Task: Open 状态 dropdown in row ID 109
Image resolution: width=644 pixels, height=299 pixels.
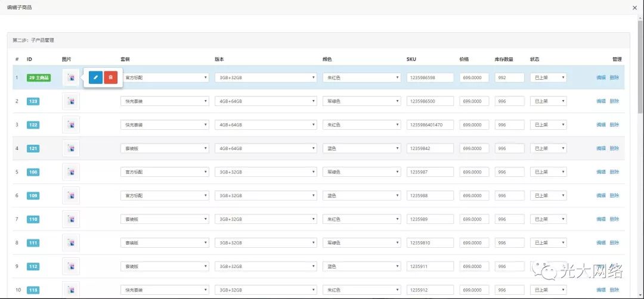Action: click(x=549, y=195)
